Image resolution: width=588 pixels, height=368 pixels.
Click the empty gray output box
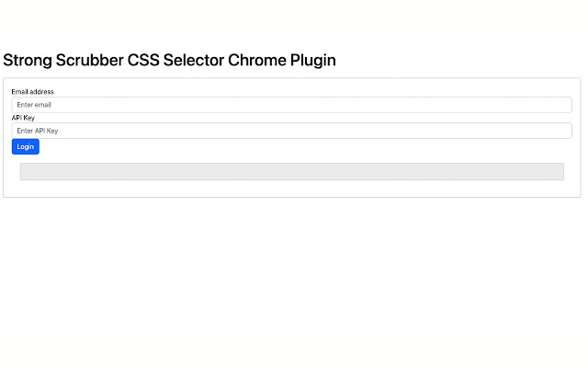291,172
